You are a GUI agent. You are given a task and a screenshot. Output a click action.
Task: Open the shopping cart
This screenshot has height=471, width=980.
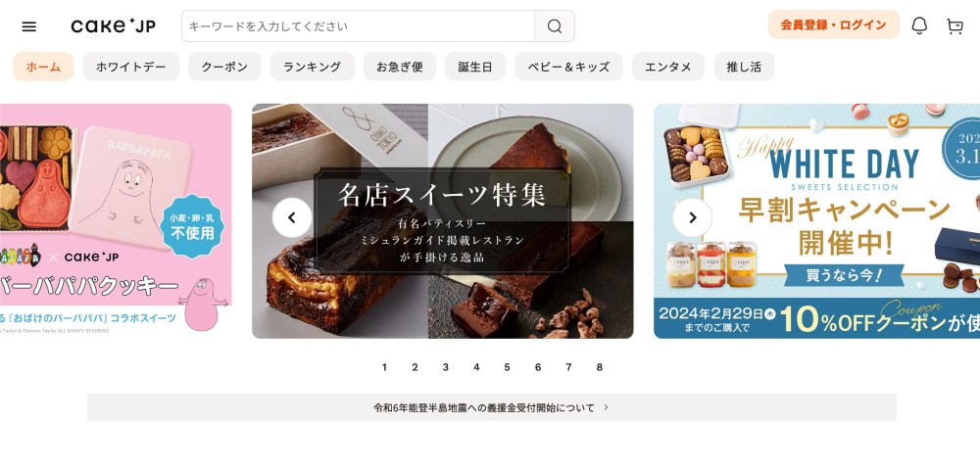point(955,26)
